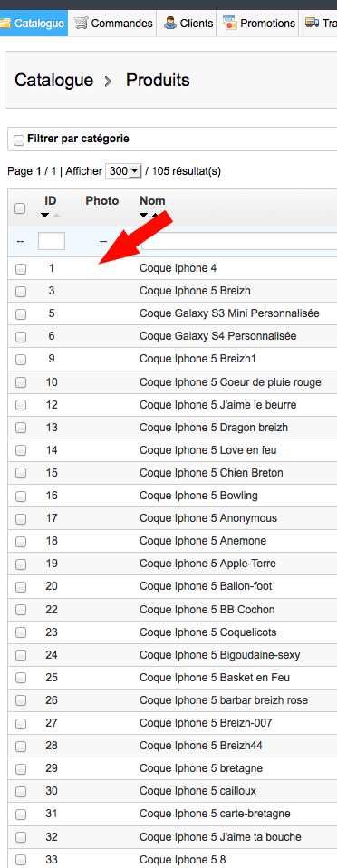
Task: Open product Coque Galaxy S4 Personnalisée
Action: [218, 336]
